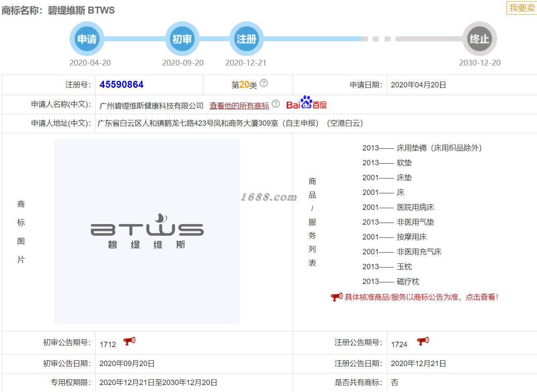Select timeline date 2020-09-20

(183, 63)
